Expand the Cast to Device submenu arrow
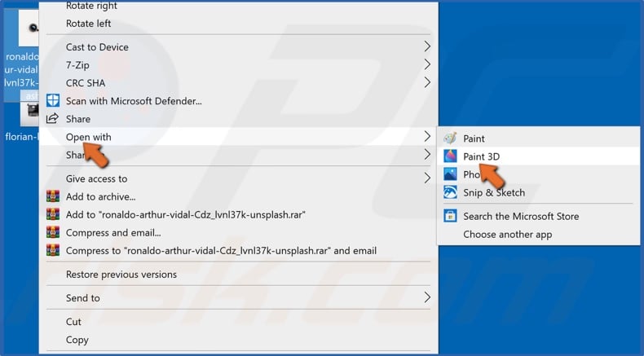This screenshot has width=644, height=356. coord(427,46)
